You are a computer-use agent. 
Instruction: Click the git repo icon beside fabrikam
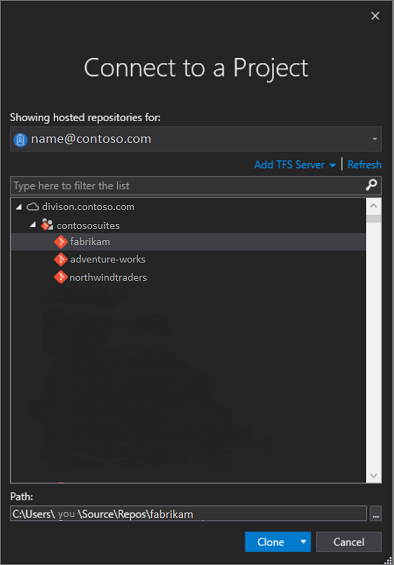[61, 242]
